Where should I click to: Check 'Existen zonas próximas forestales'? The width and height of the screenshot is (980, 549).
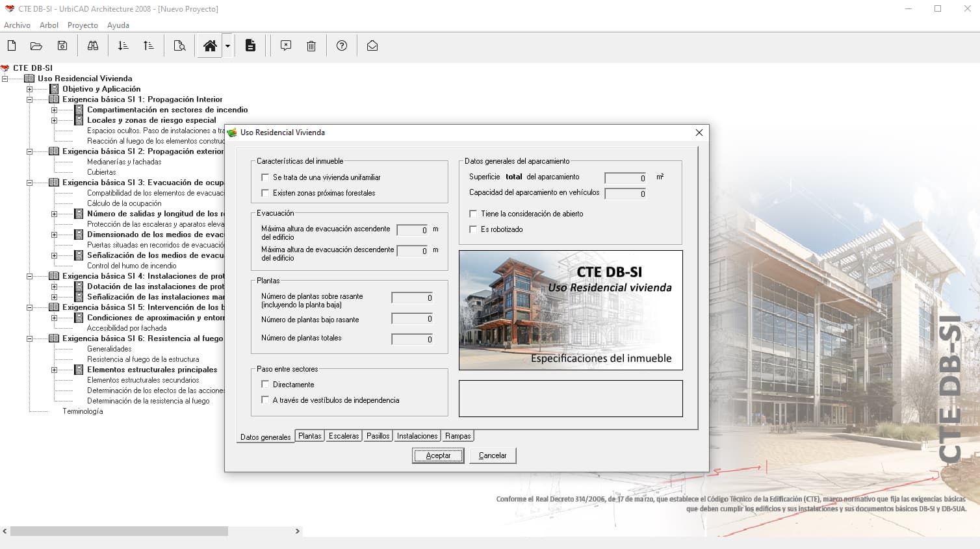click(265, 192)
